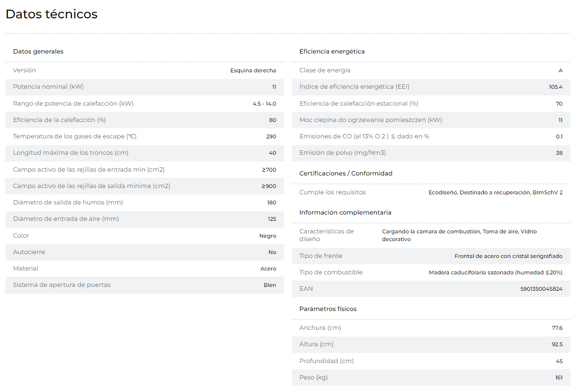577x392 pixels.
Task: Select the Datos generales section header
Action: pos(38,52)
